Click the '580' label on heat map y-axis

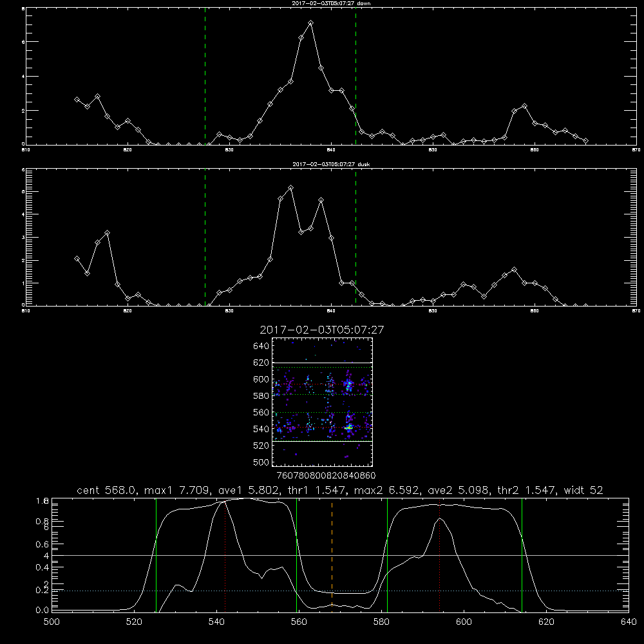pos(261,395)
